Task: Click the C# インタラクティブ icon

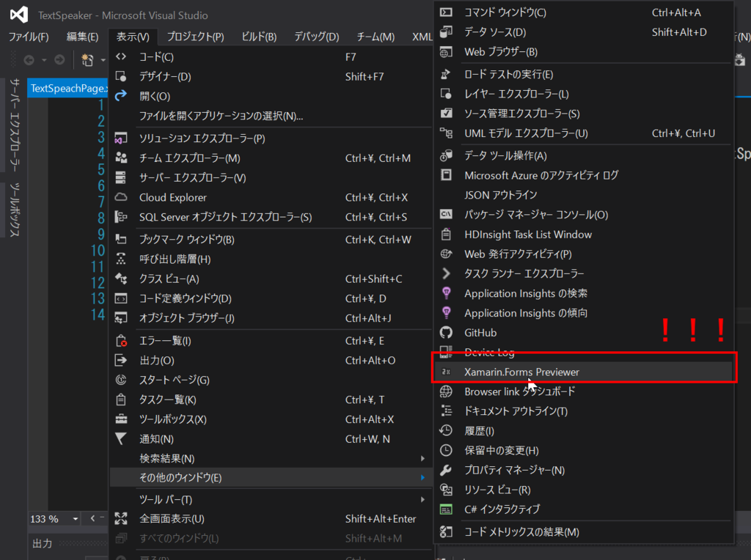Action: (445, 509)
